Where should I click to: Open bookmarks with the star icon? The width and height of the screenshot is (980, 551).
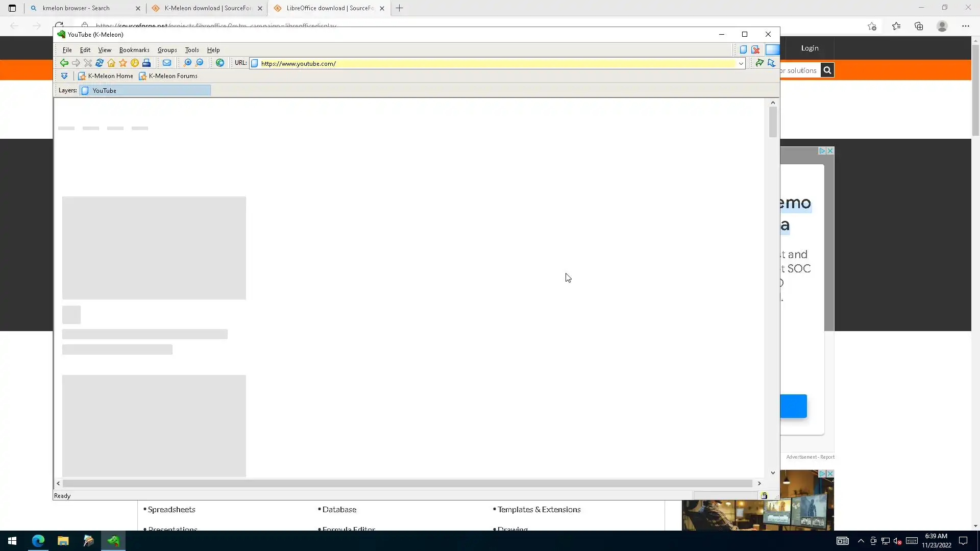[123, 63]
